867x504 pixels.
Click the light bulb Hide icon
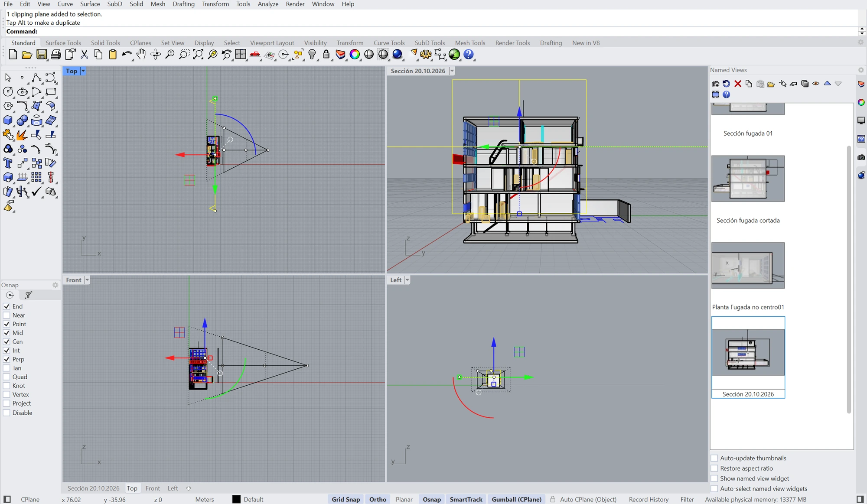pyautogui.click(x=312, y=55)
